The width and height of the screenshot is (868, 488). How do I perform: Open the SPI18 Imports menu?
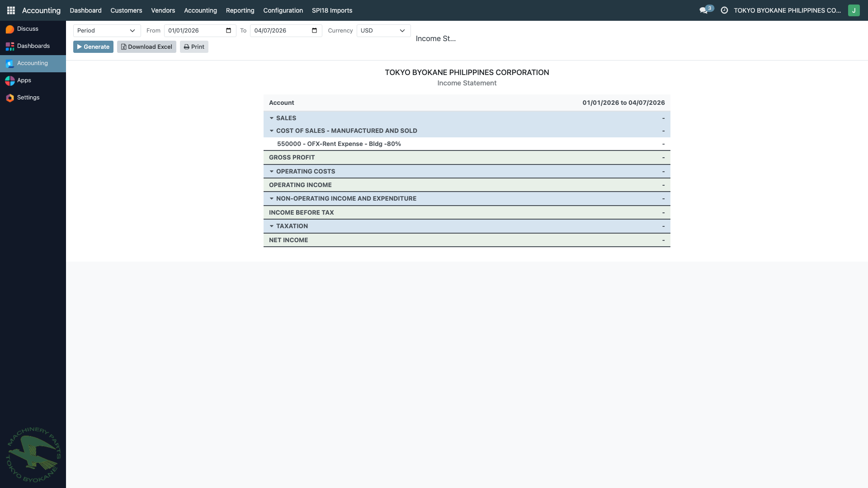332,10
